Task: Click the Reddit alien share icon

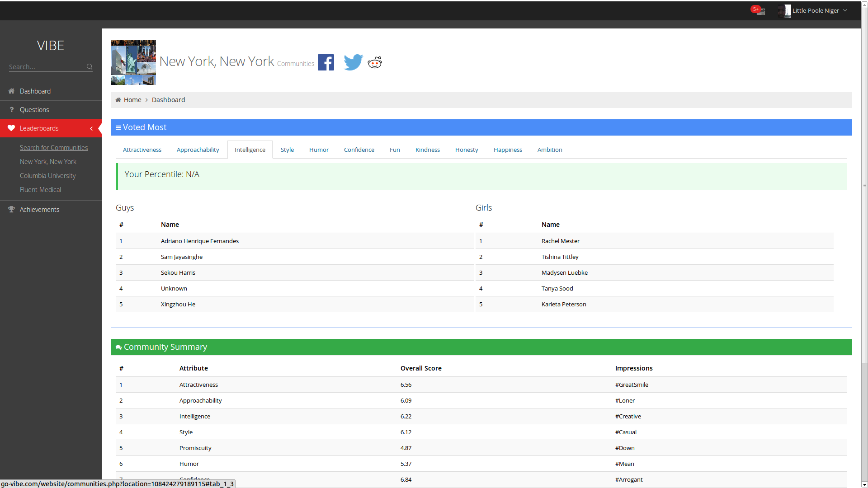Action: click(375, 62)
